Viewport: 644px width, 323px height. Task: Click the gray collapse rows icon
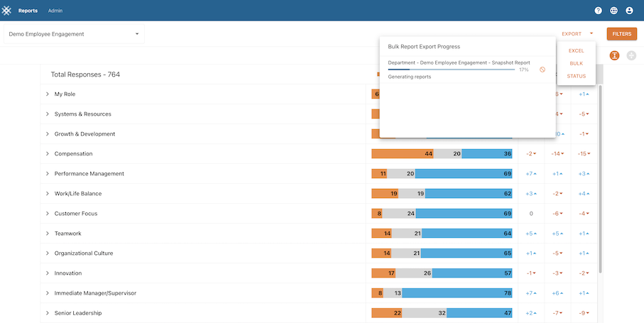(631, 55)
